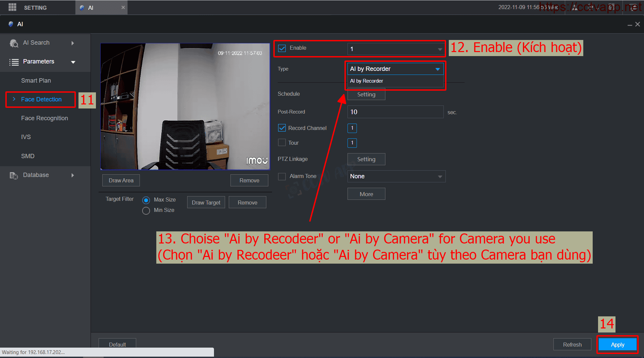Uncheck the Enable checkbox
644x358 pixels.
click(282, 48)
